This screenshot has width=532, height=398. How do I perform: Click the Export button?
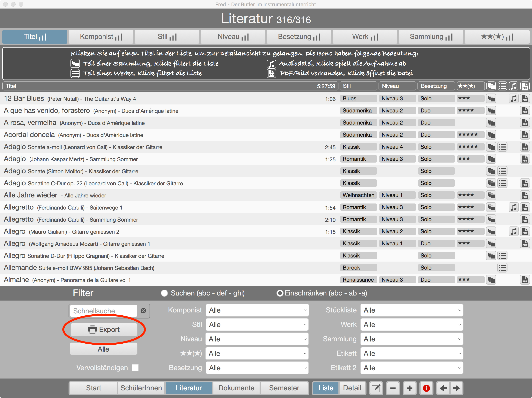104,329
